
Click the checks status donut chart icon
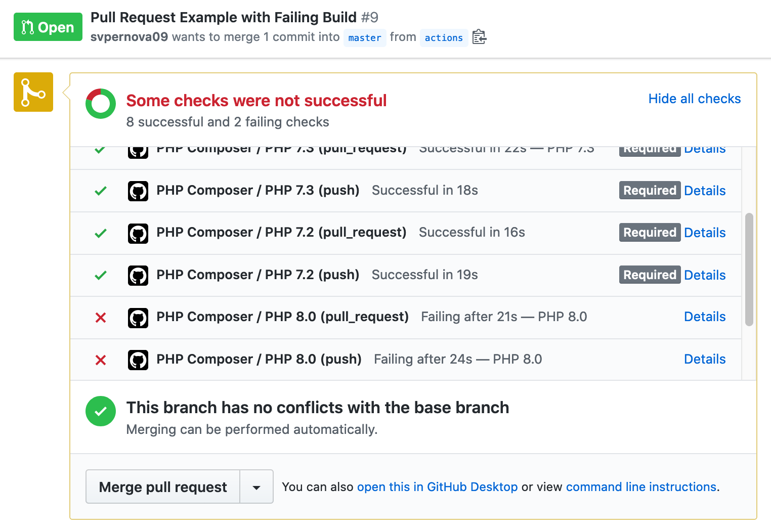(x=101, y=104)
